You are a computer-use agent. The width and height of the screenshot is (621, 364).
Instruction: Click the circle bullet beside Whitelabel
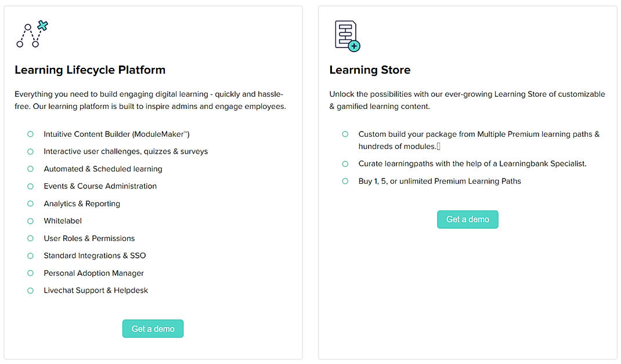pyautogui.click(x=30, y=221)
